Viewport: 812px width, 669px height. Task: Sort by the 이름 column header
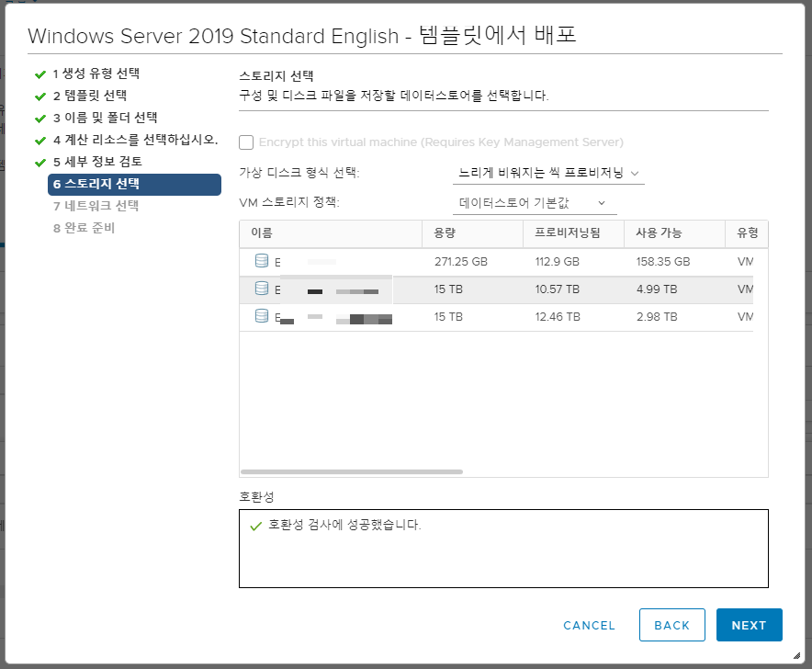[x=331, y=233]
